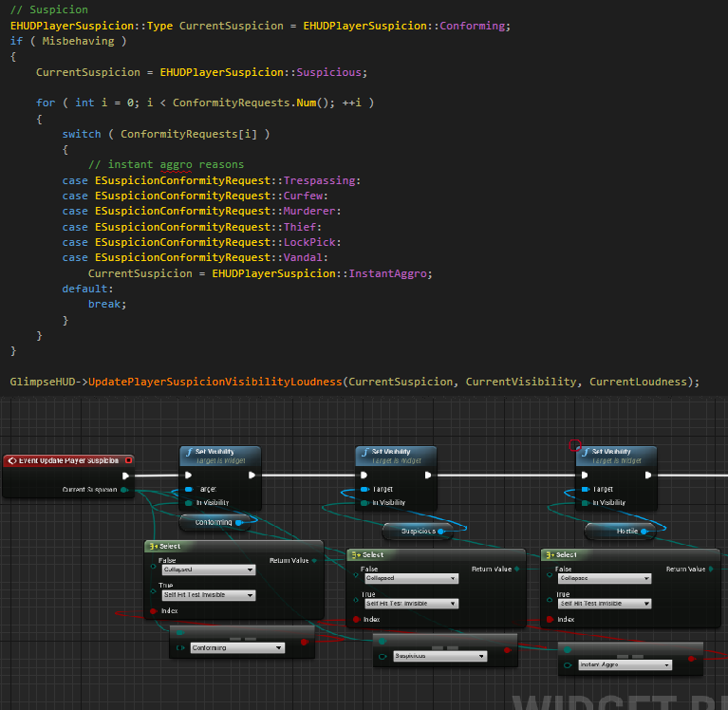The width and height of the screenshot is (728, 710).
Task: Click the Suspicious variable's blue output pin
Action: pos(440,532)
